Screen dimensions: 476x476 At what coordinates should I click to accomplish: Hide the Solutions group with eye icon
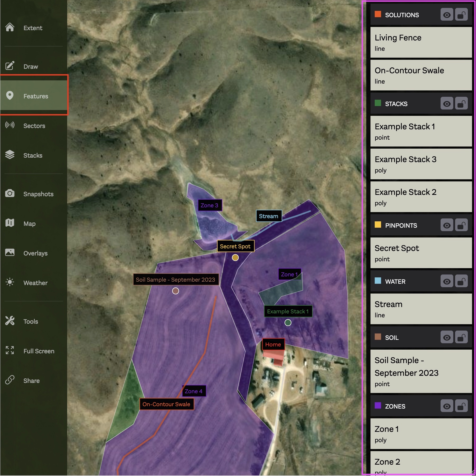(447, 15)
